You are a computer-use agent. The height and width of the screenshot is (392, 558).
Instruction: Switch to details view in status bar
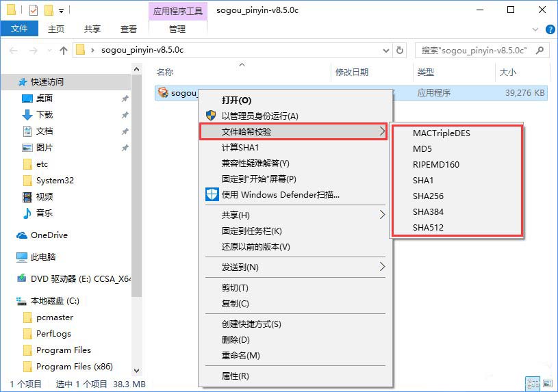pos(531,384)
